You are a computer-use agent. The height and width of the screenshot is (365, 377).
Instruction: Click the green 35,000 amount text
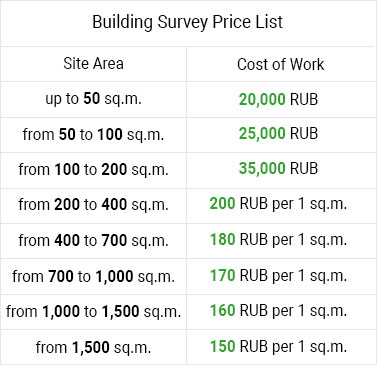tap(262, 168)
